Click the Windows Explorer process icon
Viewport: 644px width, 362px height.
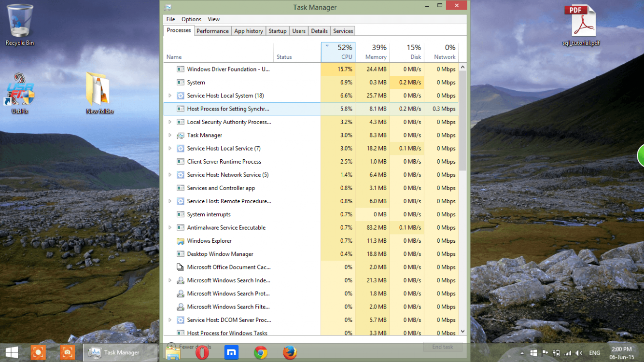point(180,241)
